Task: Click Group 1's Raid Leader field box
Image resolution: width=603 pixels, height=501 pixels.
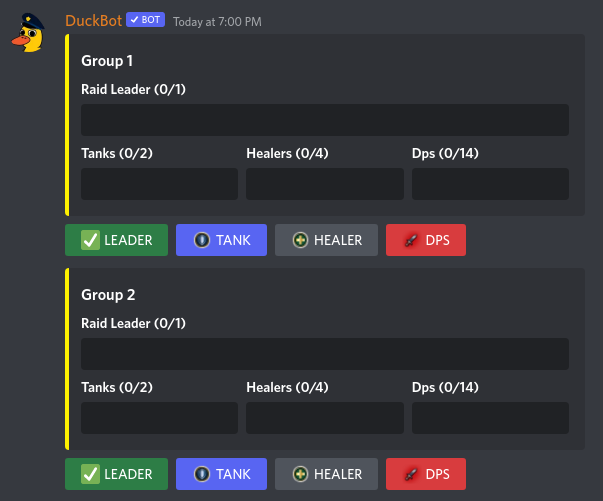Action: click(x=325, y=120)
